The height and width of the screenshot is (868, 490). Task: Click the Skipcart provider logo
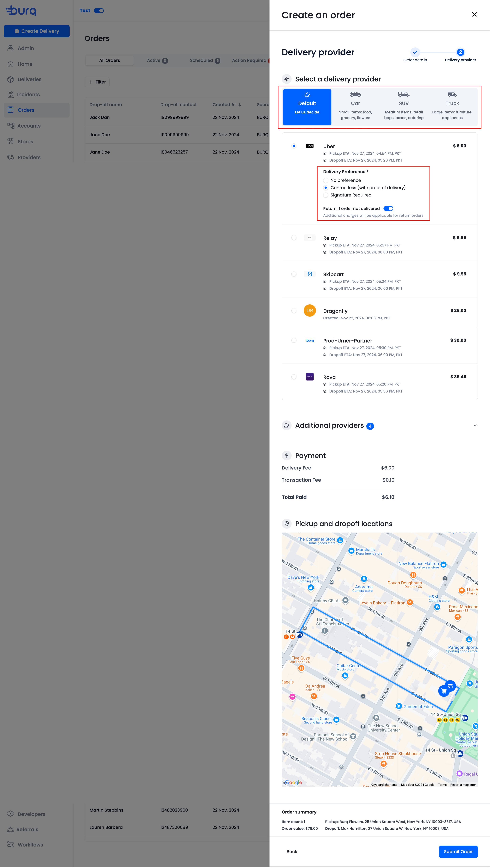[x=309, y=274]
